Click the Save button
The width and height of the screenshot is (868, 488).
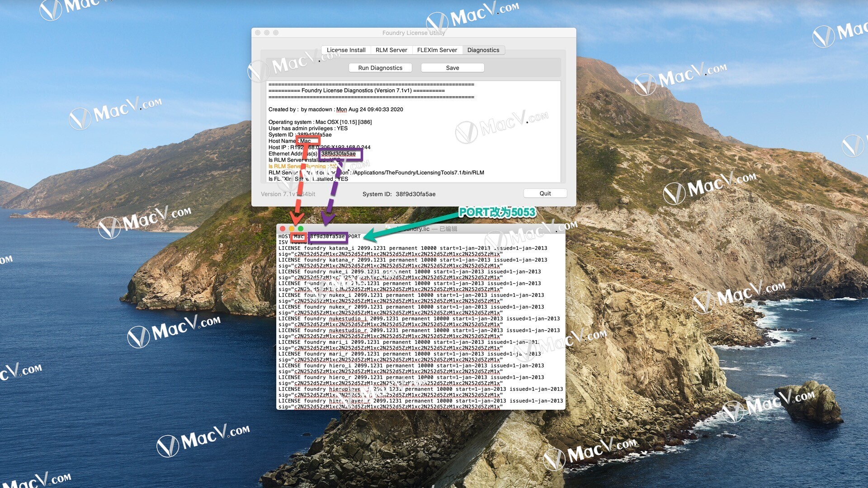coord(453,68)
